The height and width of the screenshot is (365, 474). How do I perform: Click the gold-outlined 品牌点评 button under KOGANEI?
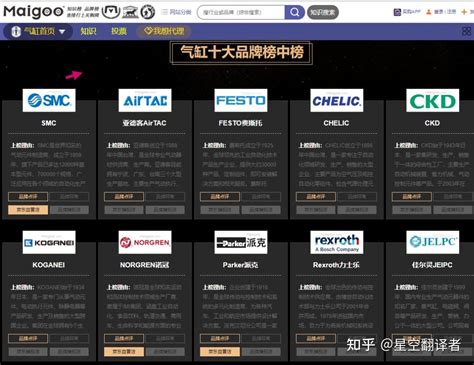pos(28,339)
